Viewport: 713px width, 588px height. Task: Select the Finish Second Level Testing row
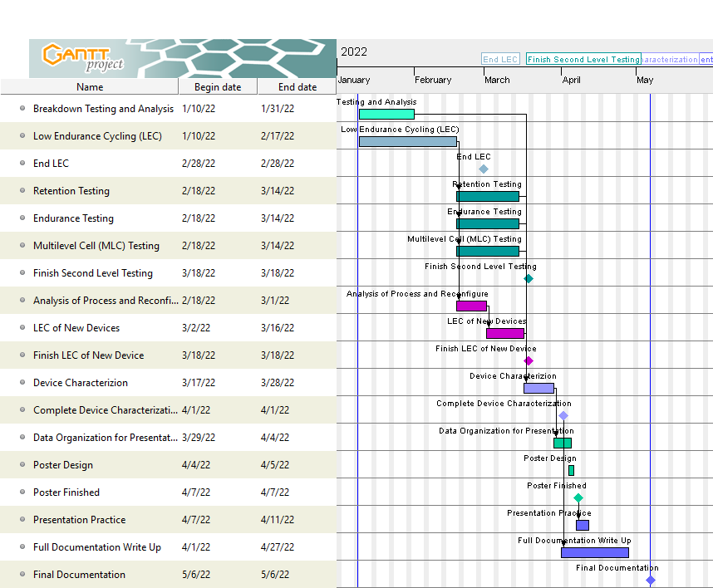pos(168,273)
